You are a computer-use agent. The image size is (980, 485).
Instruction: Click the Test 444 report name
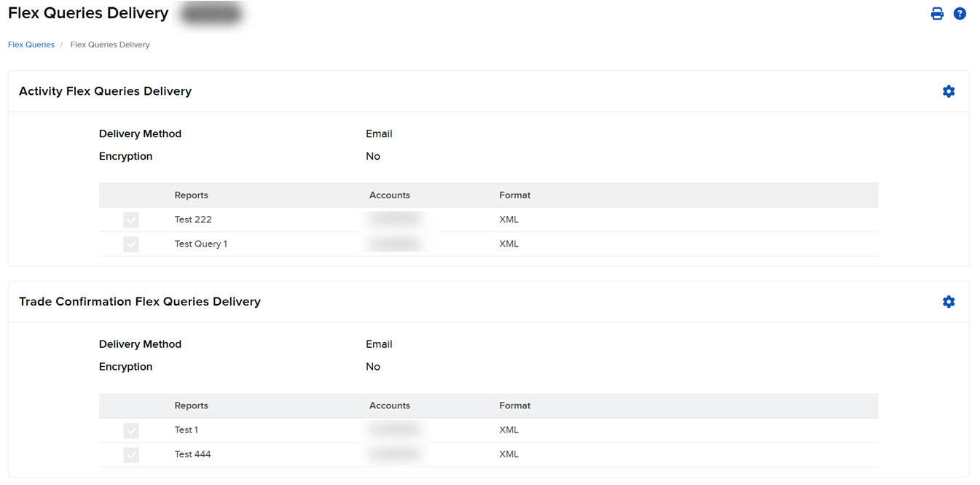[192, 454]
